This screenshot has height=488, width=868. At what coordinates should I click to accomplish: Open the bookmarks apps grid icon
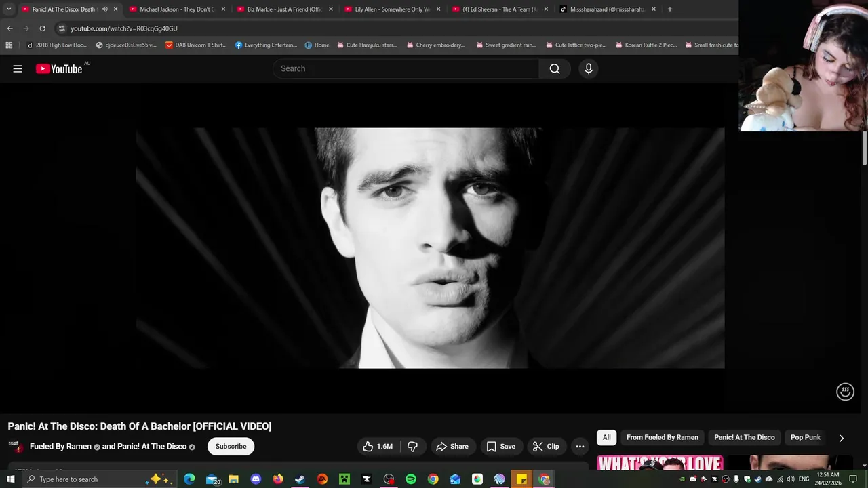pyautogui.click(x=9, y=45)
